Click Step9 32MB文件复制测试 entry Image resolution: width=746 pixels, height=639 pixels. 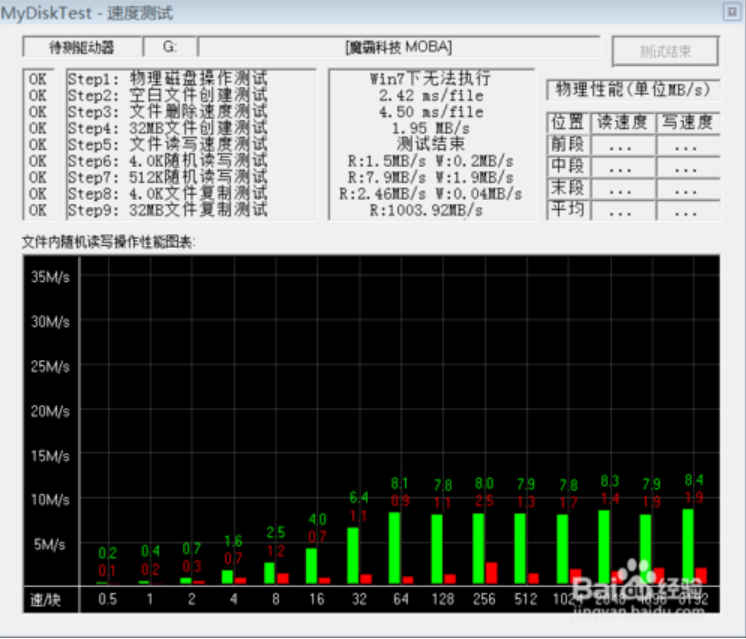(167, 210)
